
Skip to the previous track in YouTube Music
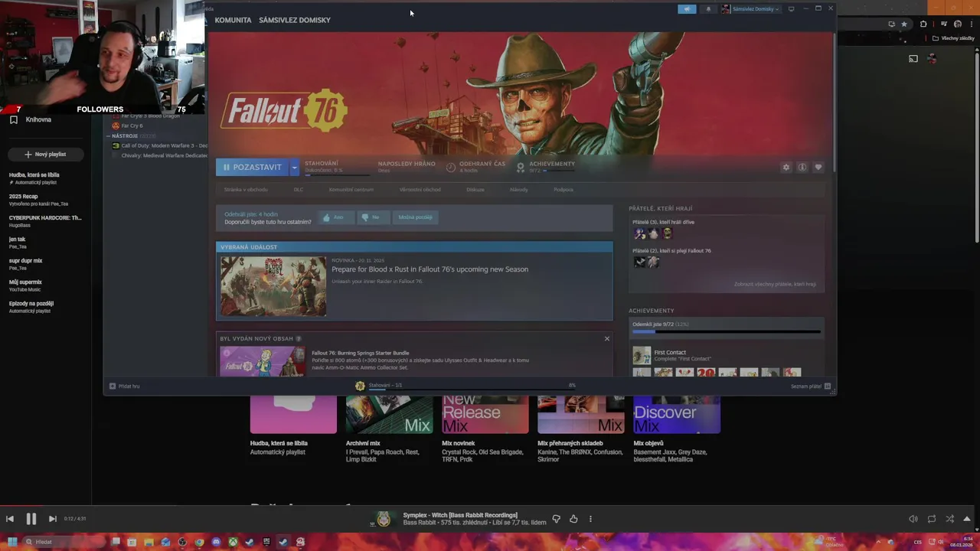tap(10, 519)
